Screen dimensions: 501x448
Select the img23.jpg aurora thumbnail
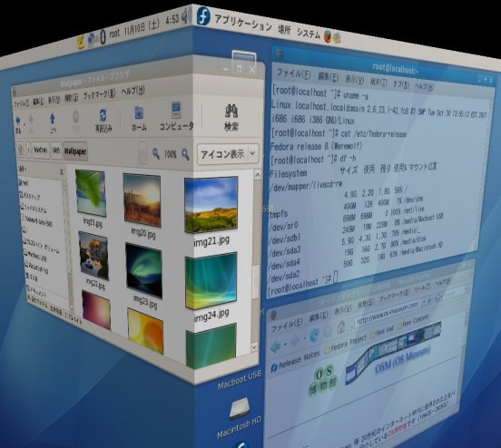pyautogui.click(x=143, y=270)
